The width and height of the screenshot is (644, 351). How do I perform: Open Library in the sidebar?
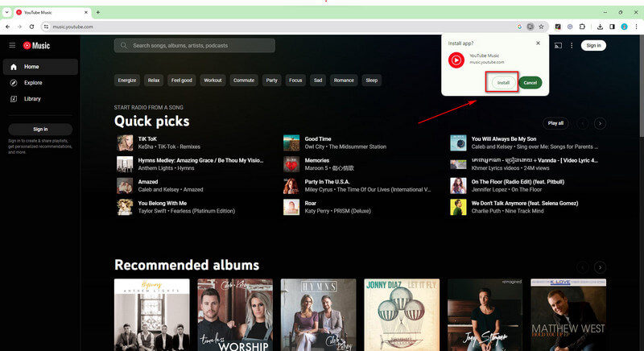click(40, 98)
